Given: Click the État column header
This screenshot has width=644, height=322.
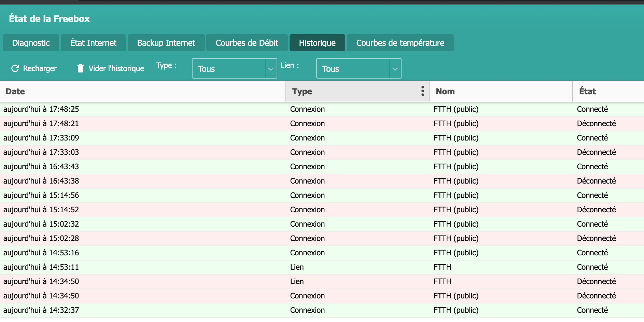Looking at the screenshot, I should (587, 92).
